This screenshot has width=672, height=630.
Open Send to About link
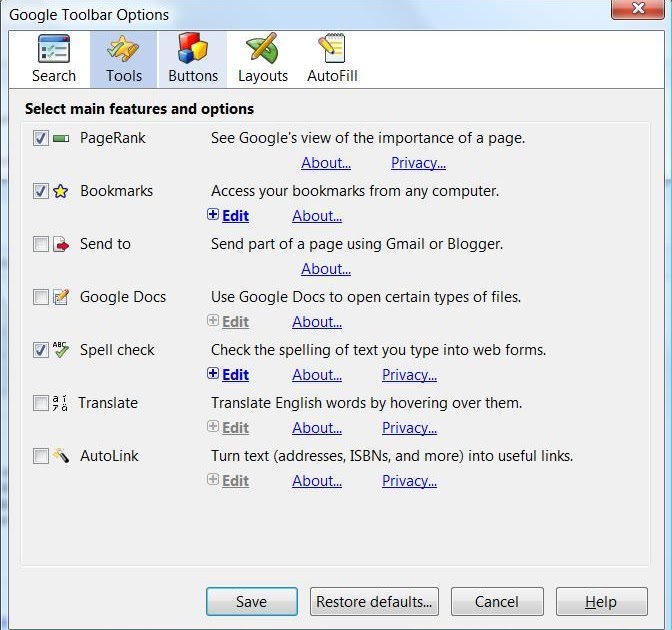326,269
